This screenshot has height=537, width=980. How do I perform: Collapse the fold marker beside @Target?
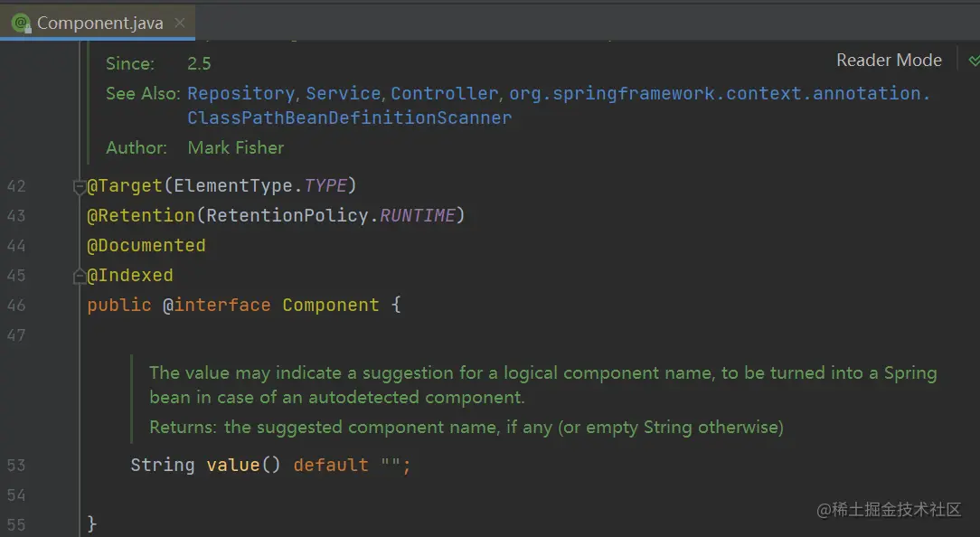[80, 186]
